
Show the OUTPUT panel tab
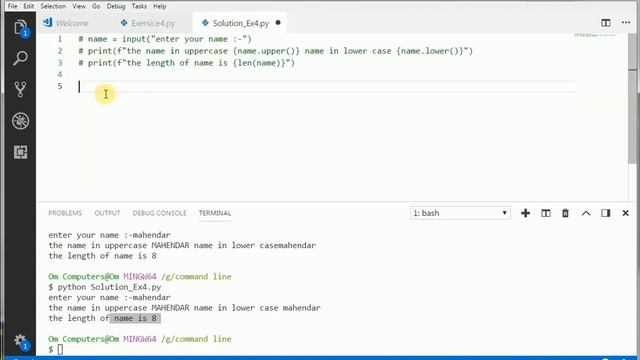107,213
